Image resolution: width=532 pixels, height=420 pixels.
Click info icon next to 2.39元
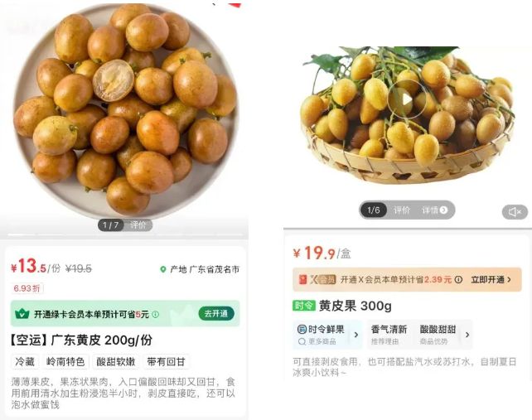coord(458,279)
